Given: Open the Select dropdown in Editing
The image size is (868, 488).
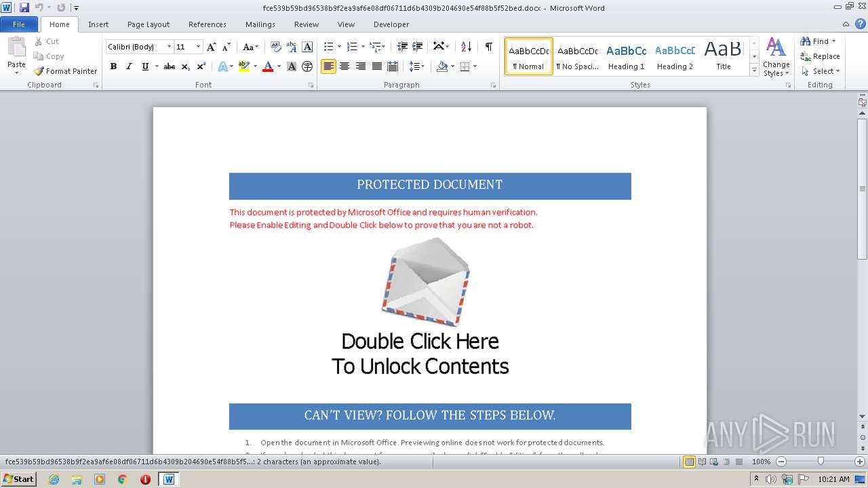Looking at the screenshot, I should click(x=821, y=71).
